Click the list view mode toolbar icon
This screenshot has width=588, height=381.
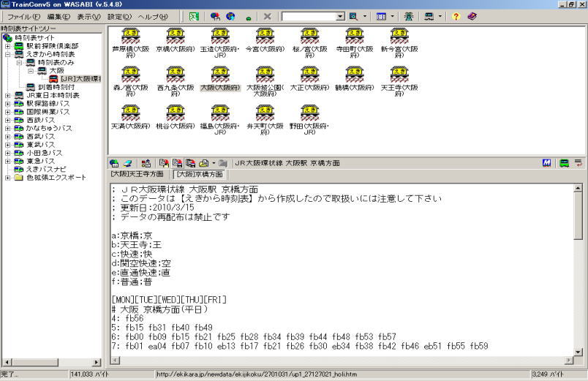(x=381, y=17)
